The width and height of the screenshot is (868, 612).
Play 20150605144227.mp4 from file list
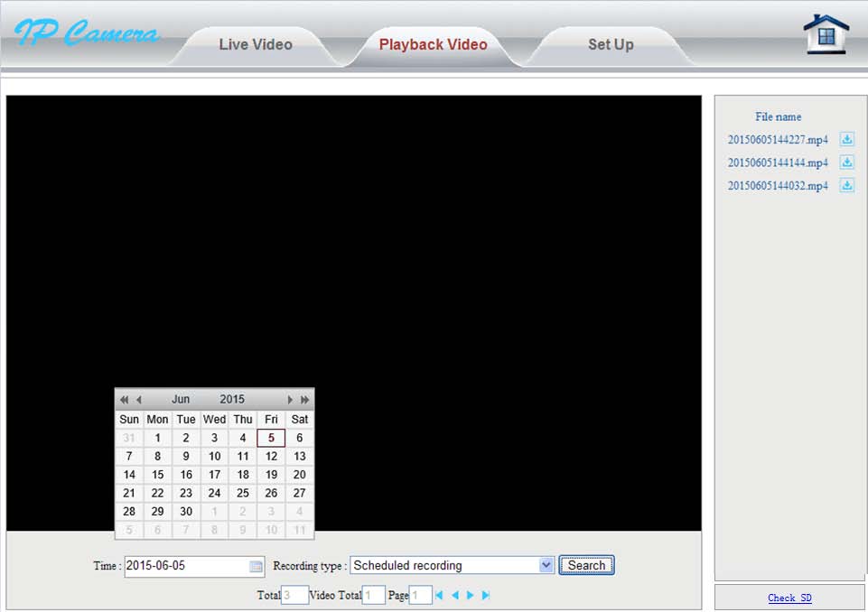(x=778, y=139)
